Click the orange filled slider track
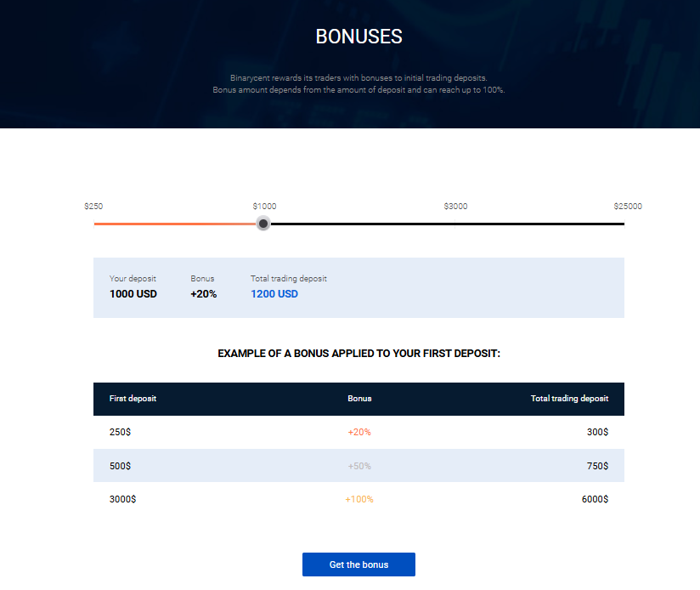 coord(175,224)
